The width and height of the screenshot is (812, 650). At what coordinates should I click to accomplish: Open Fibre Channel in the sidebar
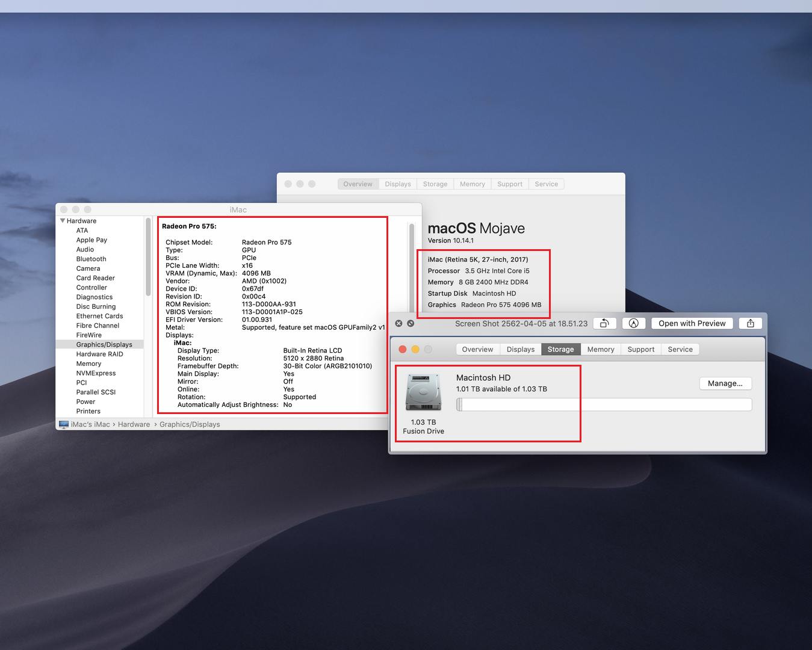98,326
